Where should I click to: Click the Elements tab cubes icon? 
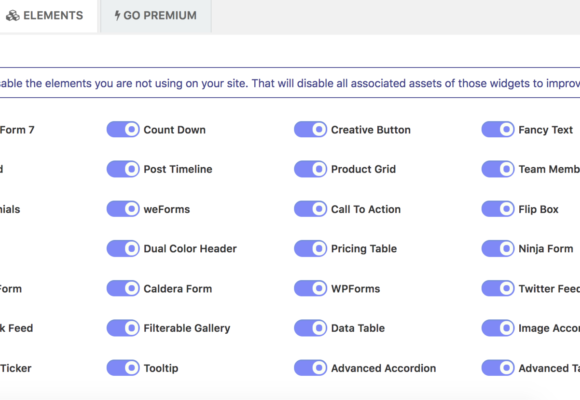13,16
